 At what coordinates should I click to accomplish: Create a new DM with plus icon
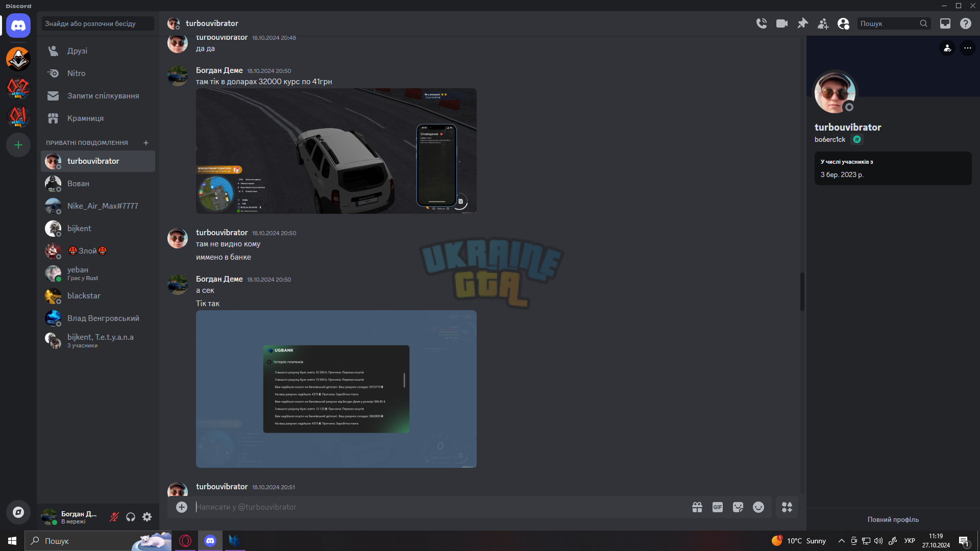[x=146, y=143]
